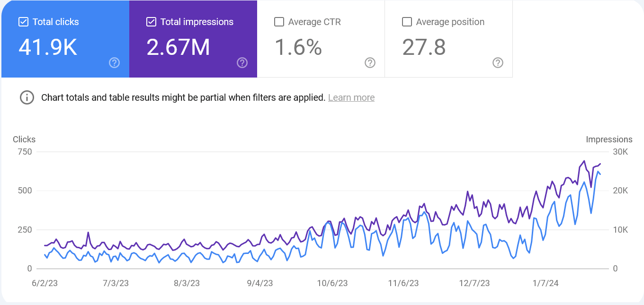Enable the Average CTR checkbox
Screen dimensions: 644x305
tap(279, 22)
